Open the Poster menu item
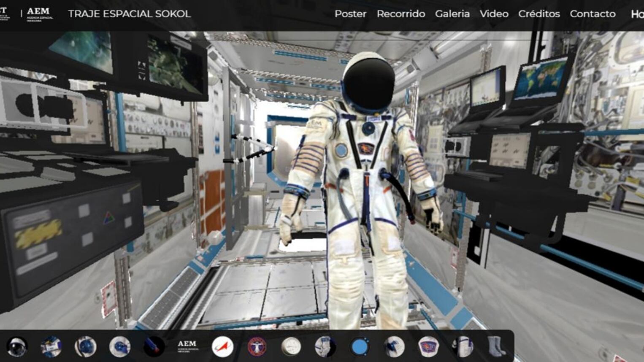The height and width of the screenshot is (362, 644). pyautogui.click(x=350, y=14)
